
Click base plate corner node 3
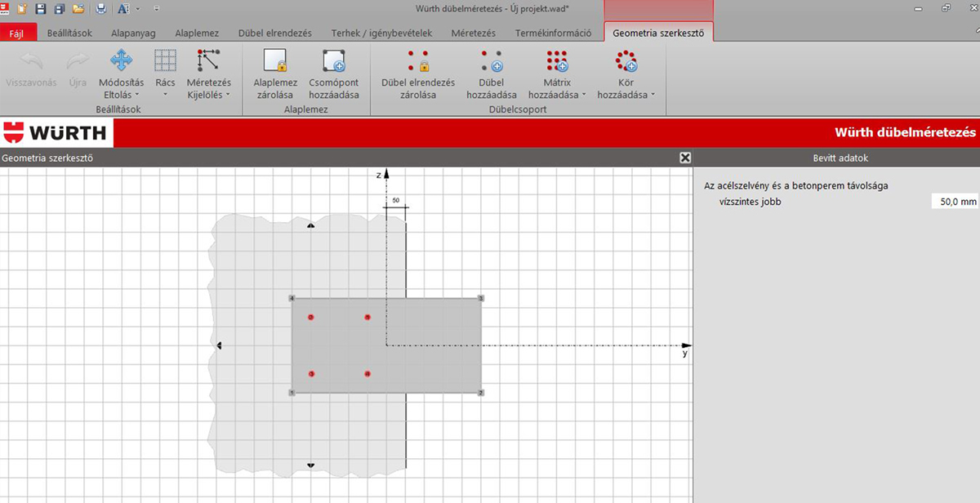[481, 298]
